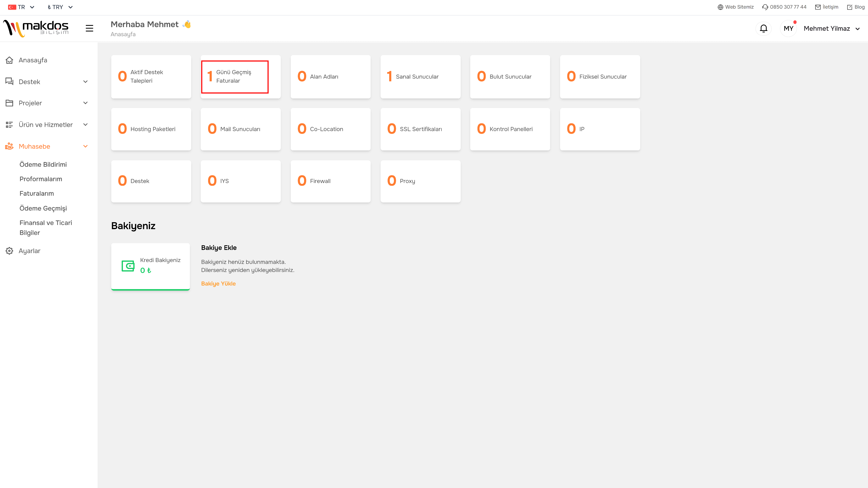Open Ödeme Geçmişi submenu item

(43, 208)
